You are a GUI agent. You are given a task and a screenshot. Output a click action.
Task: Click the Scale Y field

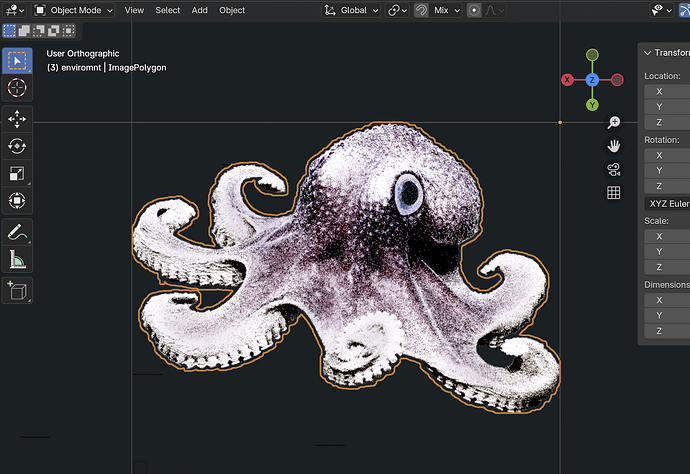point(667,252)
